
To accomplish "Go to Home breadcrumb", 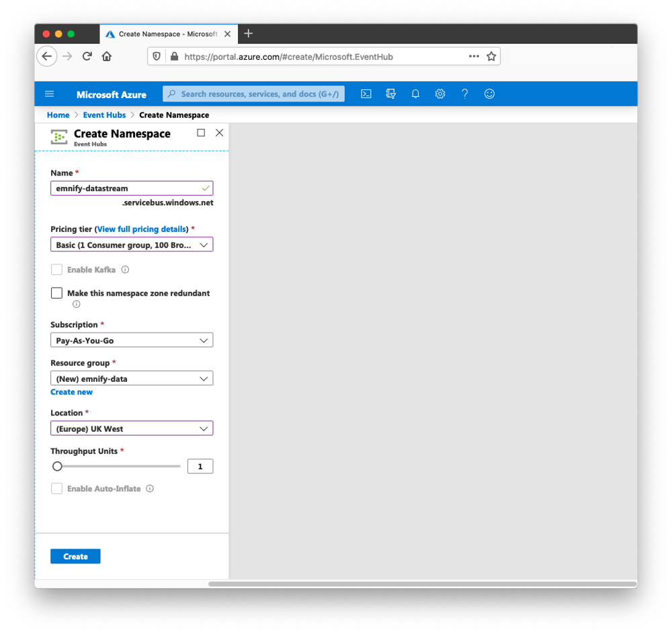I will point(58,115).
